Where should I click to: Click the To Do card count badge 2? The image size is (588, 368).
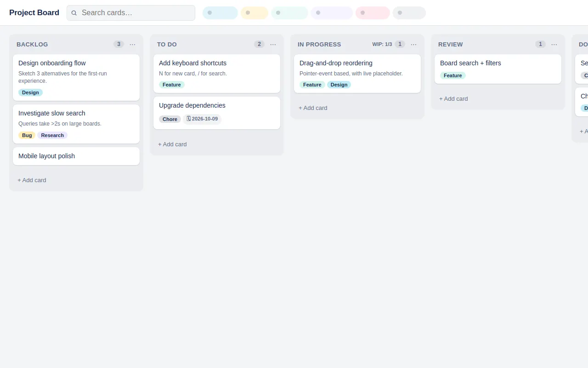(x=259, y=44)
